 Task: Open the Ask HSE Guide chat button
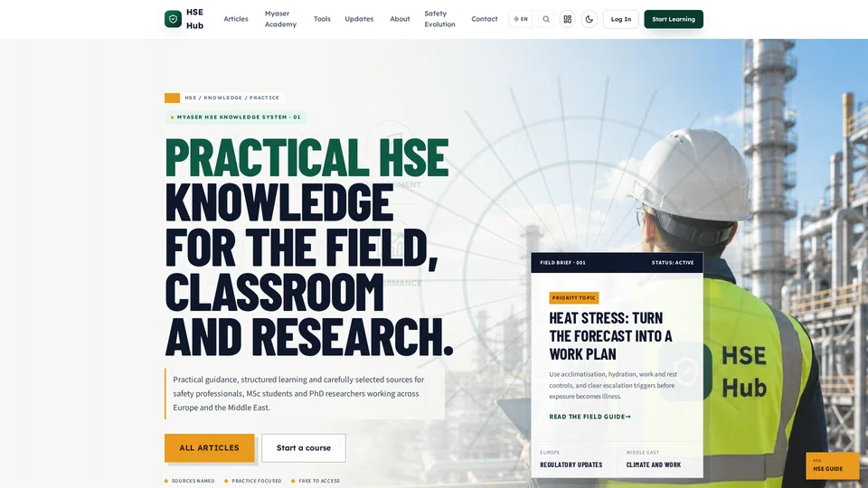(832, 465)
